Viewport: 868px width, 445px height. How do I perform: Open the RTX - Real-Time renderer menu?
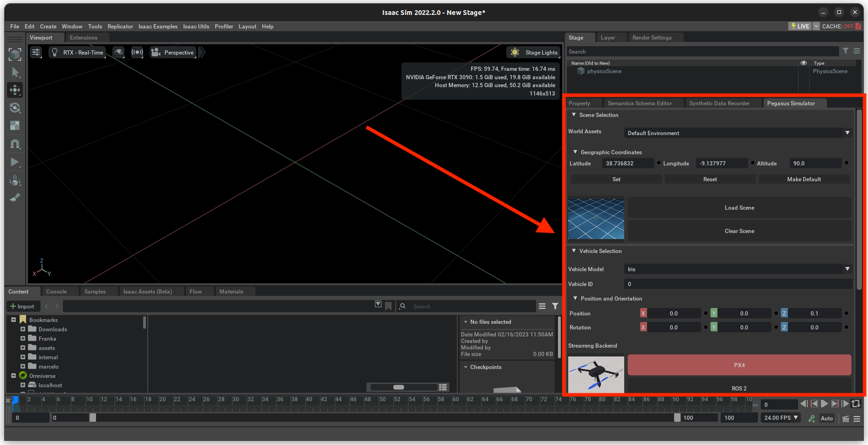point(77,52)
